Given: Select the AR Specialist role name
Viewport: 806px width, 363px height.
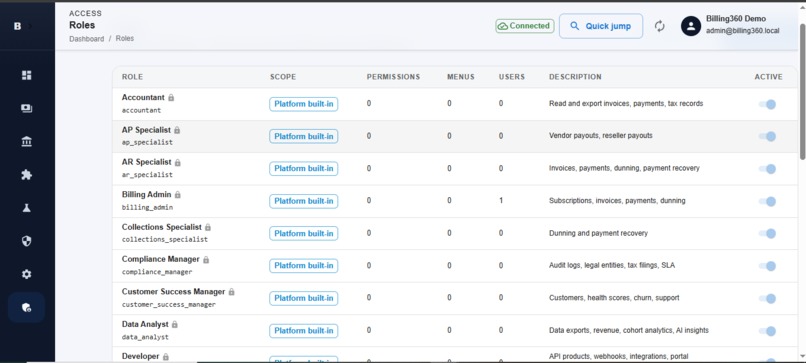Looking at the screenshot, I should (146, 162).
